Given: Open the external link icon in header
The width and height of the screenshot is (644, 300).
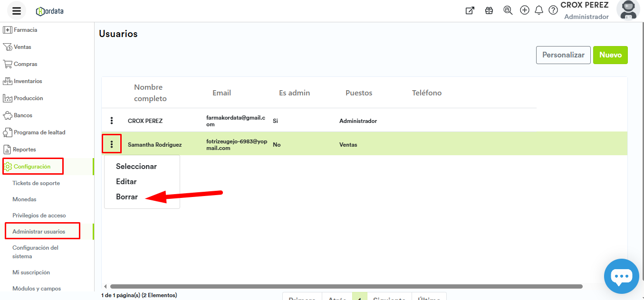Looking at the screenshot, I should pyautogui.click(x=470, y=10).
